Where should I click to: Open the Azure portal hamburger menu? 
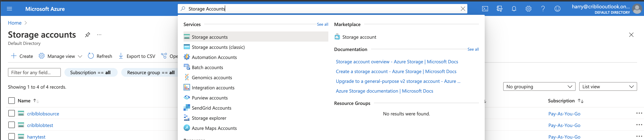click(x=9, y=9)
